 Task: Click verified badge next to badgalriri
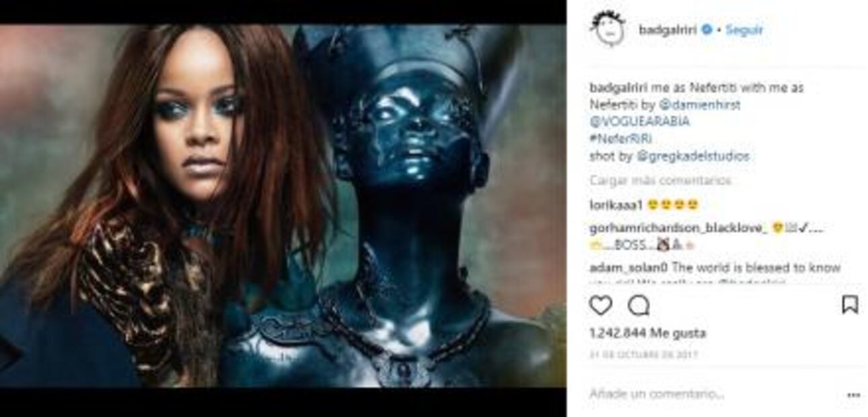(707, 30)
